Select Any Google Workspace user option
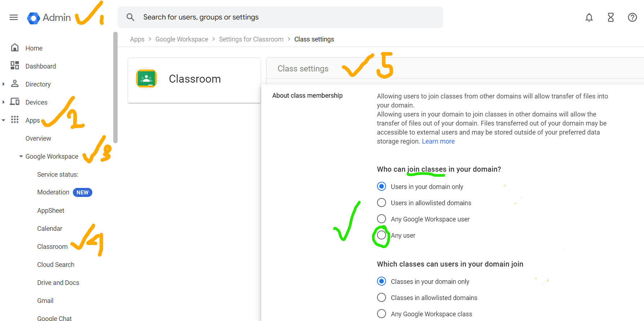The width and height of the screenshot is (644, 321). click(381, 219)
